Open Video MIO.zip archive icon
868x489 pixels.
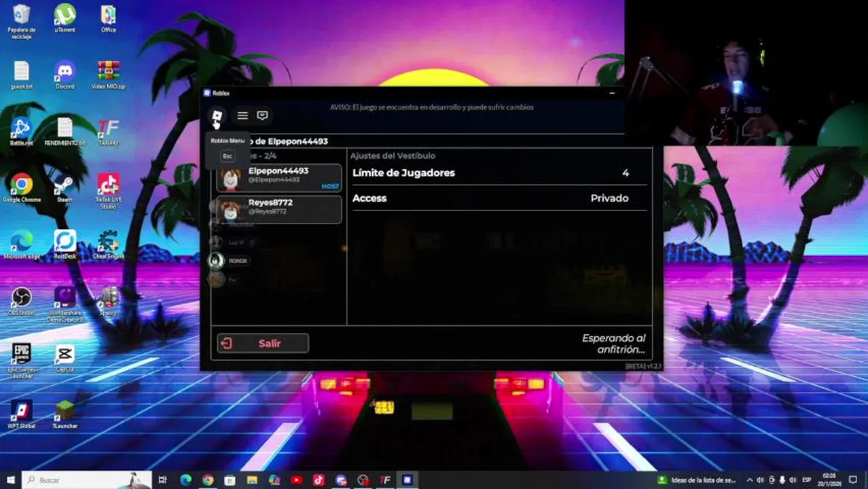click(x=108, y=75)
